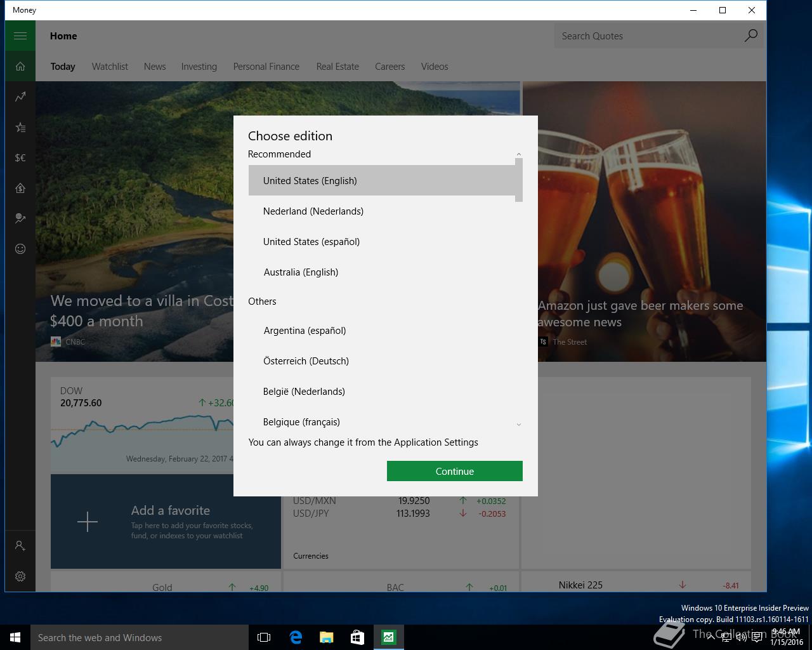Launch Microsoft Edge from taskbar
812x650 pixels.
pos(295,637)
